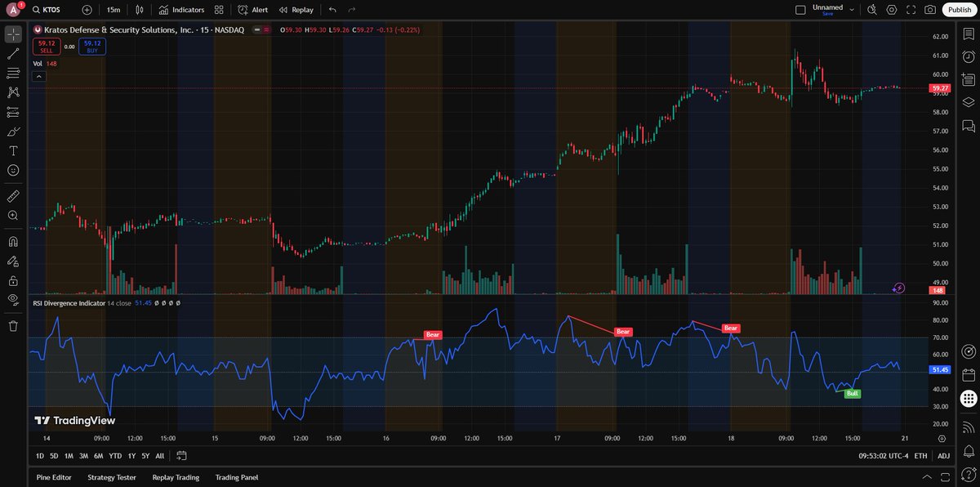Select the trend line drawing tool
This screenshot has width=980, height=487.
point(13,54)
